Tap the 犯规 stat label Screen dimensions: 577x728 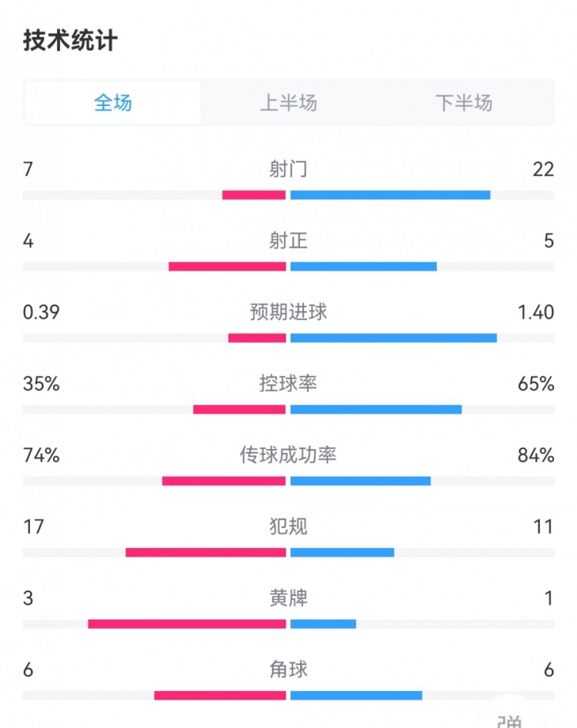click(288, 527)
